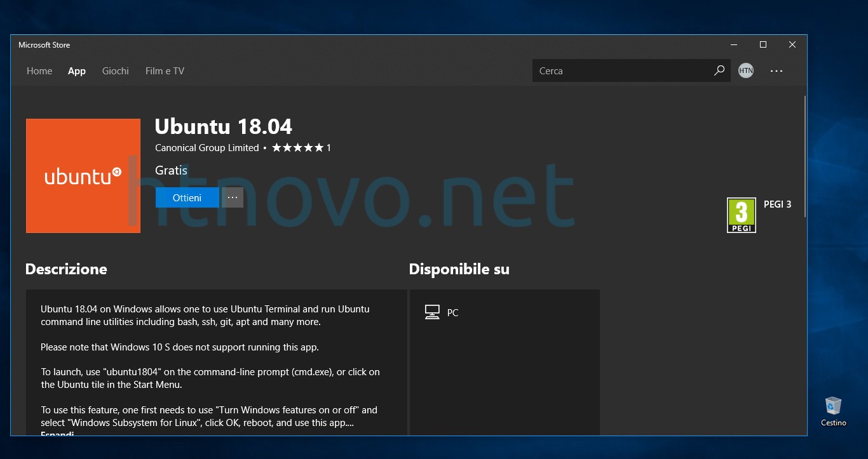The width and height of the screenshot is (868, 459).
Task: Open the HTN account profile icon
Action: [x=745, y=70]
